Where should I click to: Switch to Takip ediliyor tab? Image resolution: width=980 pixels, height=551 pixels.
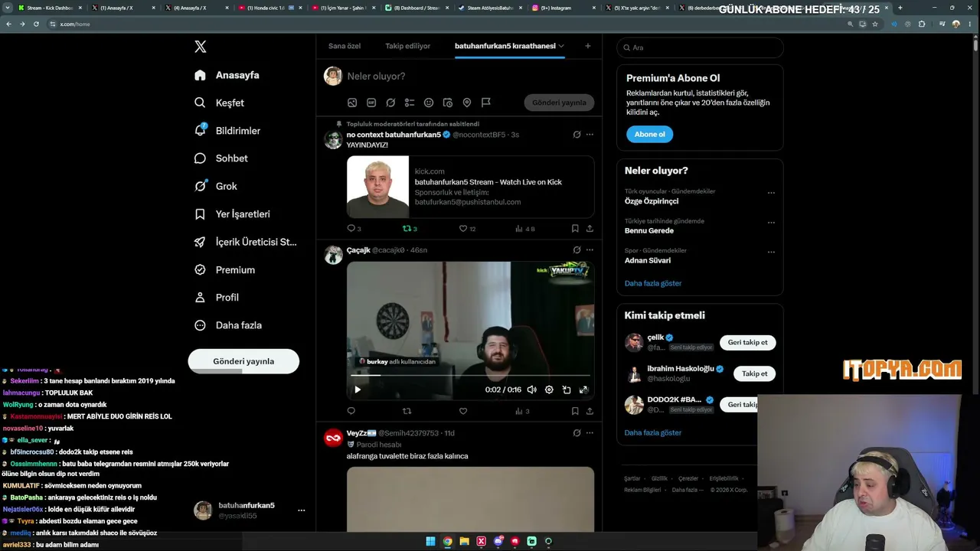pyautogui.click(x=408, y=46)
